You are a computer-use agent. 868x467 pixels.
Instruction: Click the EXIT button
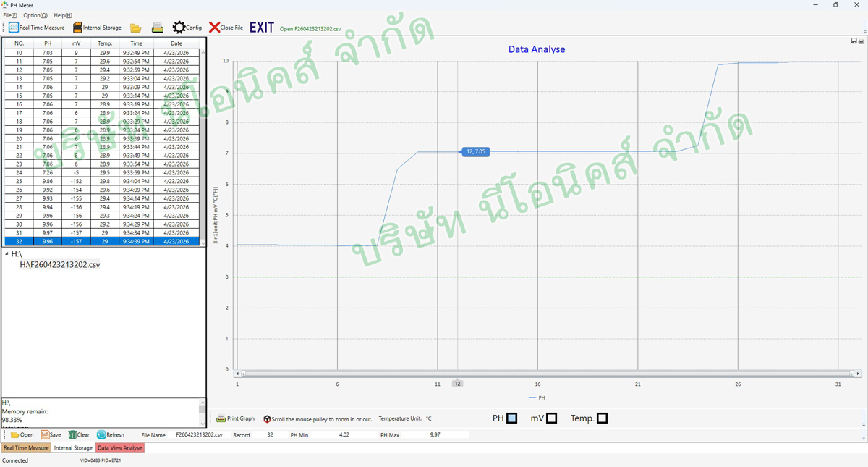coord(262,28)
